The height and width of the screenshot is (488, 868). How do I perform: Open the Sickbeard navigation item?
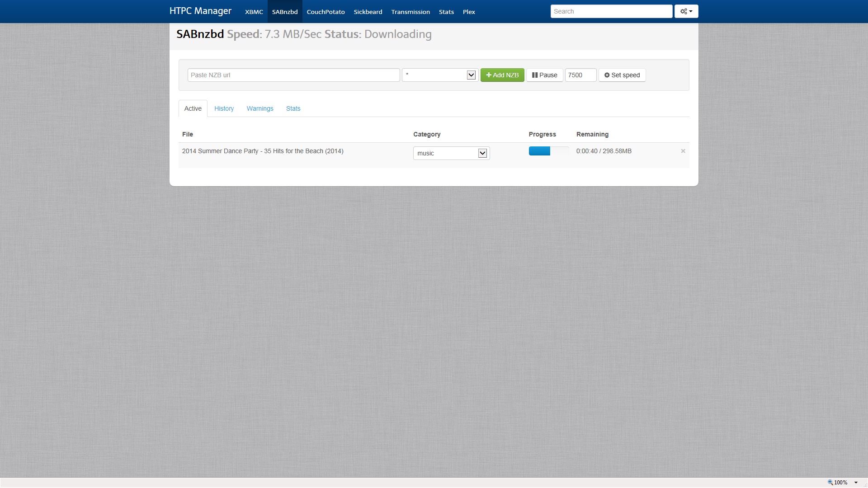pyautogui.click(x=368, y=12)
